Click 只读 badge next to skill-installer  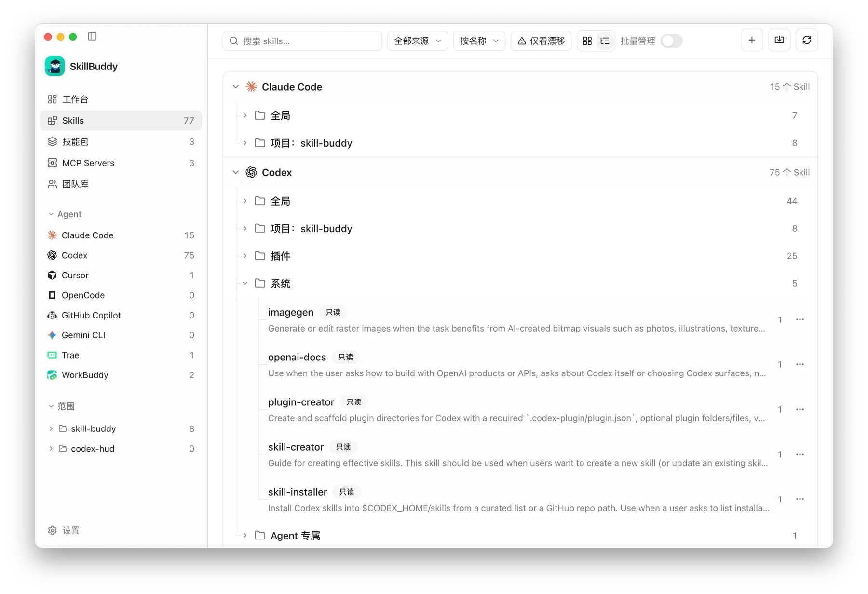(347, 492)
